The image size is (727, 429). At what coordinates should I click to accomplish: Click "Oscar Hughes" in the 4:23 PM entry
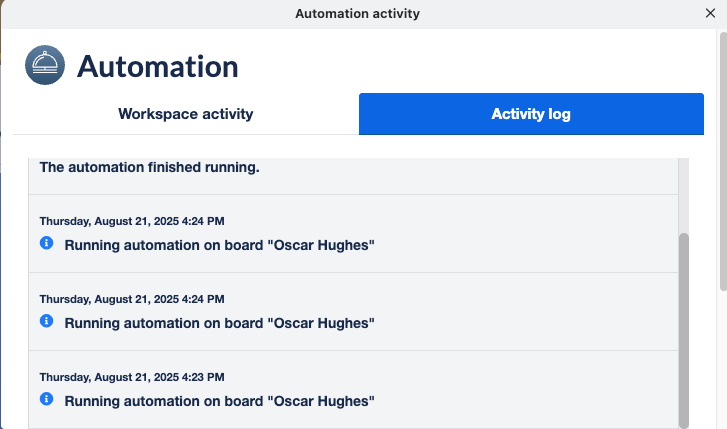[x=325, y=401]
